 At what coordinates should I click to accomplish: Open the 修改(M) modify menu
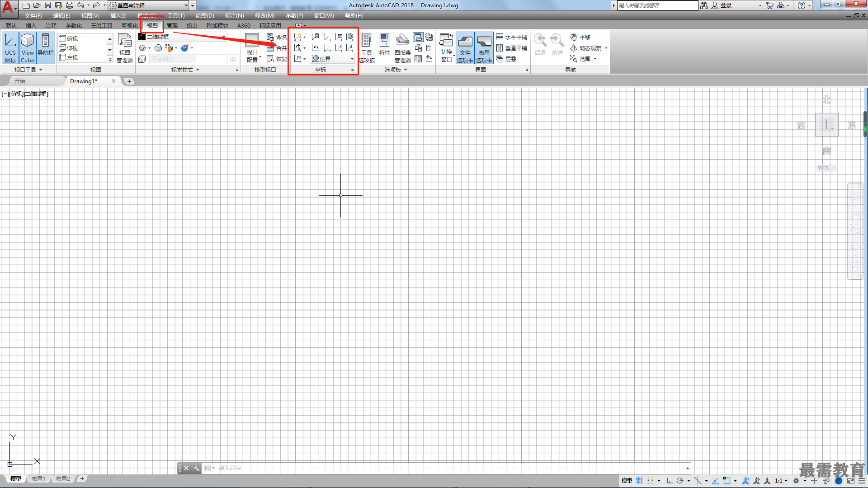coord(264,16)
